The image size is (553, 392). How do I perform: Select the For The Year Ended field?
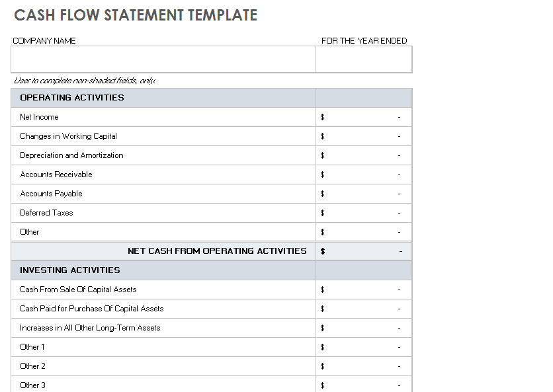click(364, 59)
